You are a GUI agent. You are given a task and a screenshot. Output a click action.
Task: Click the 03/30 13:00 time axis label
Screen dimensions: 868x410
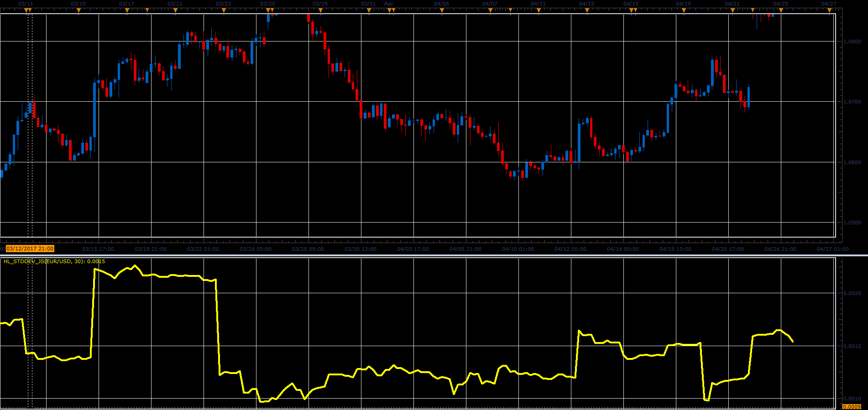click(x=361, y=249)
